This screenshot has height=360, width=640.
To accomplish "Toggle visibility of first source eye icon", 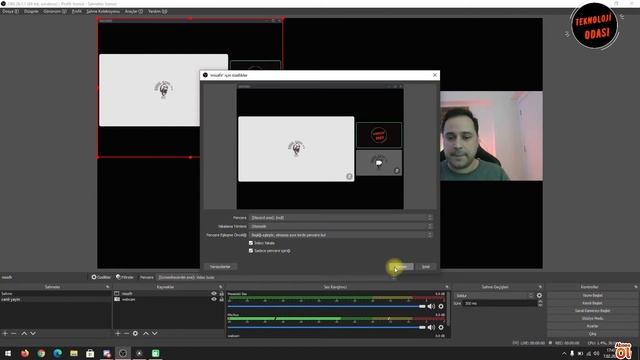I will click(x=213, y=293).
